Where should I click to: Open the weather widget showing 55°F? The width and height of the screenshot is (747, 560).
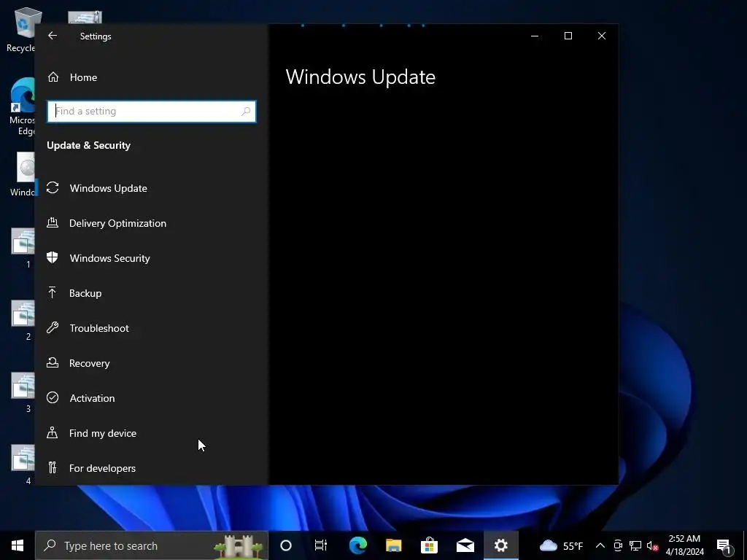point(561,545)
